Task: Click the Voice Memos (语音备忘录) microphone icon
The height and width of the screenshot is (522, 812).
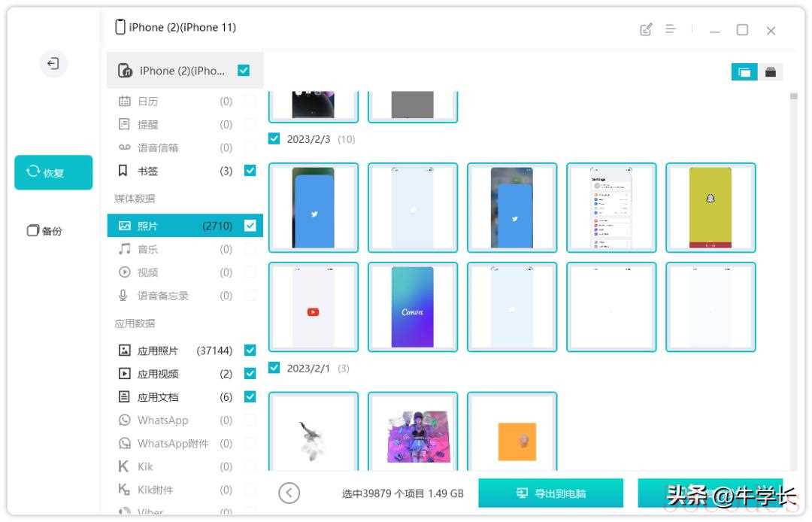Action: [123, 296]
